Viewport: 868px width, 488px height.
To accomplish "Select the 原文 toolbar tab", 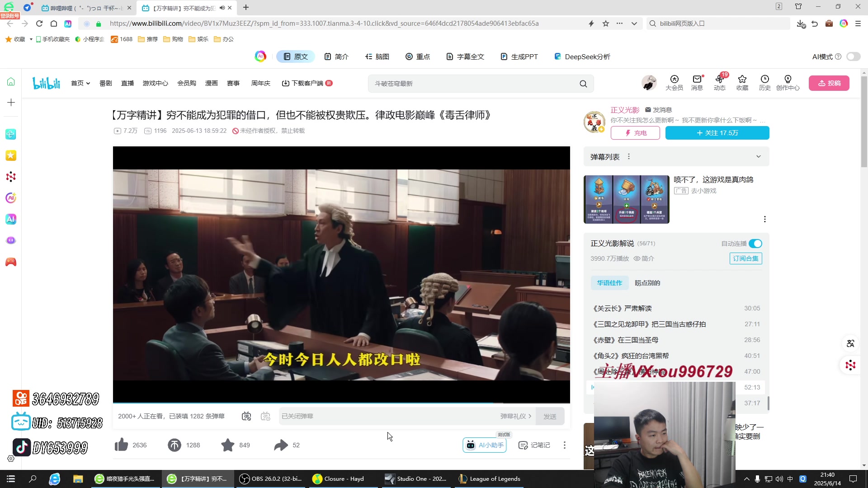I will tap(296, 56).
